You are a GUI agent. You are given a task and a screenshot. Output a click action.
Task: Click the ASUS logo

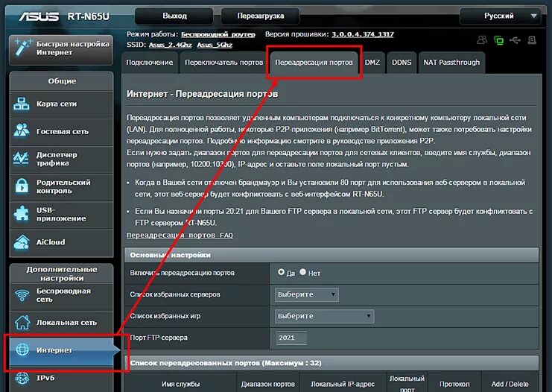(39, 16)
